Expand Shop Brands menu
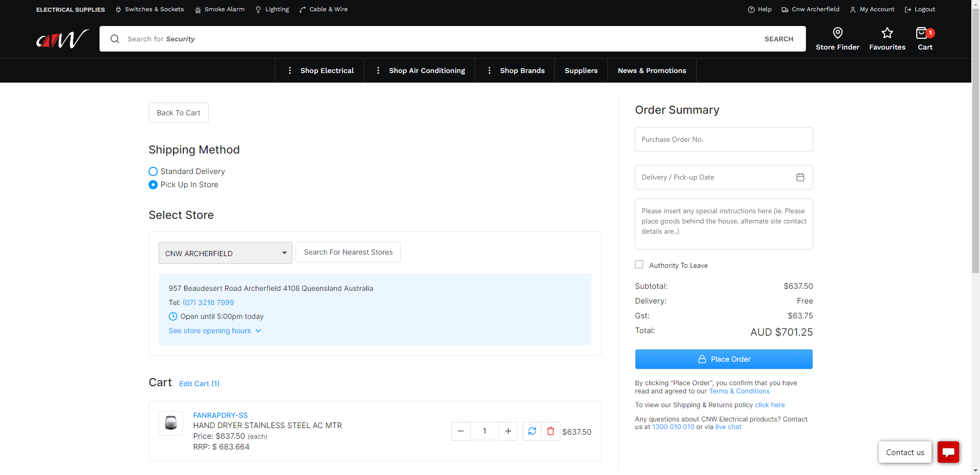 point(515,70)
